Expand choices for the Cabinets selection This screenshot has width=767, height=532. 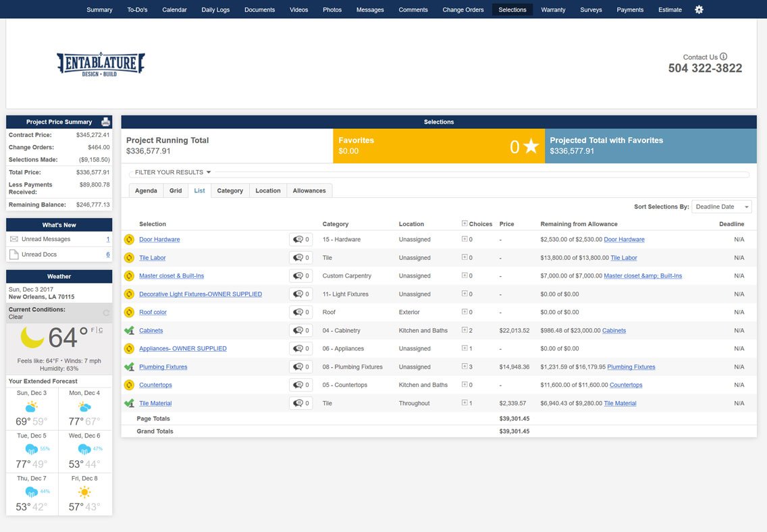pos(465,331)
